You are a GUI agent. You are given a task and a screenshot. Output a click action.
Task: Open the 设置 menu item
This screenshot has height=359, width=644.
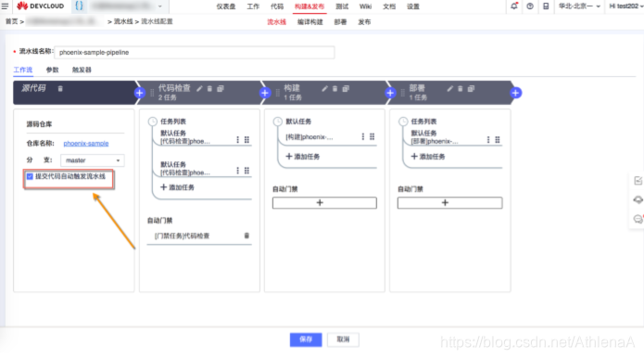coord(413,6)
